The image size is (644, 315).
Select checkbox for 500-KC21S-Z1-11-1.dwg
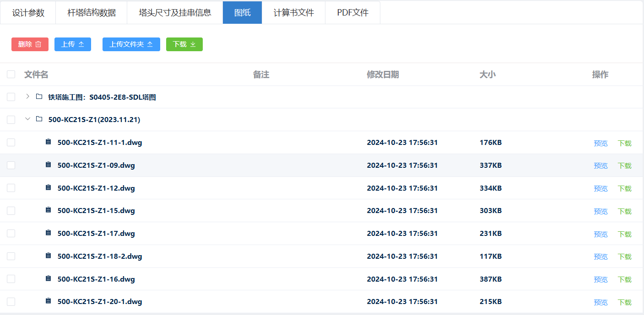click(11, 142)
